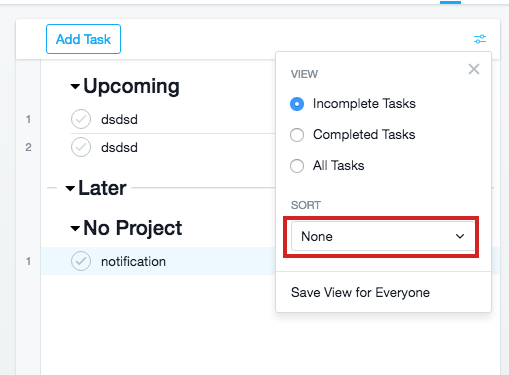Select Completed Tasks radio option
This screenshot has width=509, height=375.
297,135
